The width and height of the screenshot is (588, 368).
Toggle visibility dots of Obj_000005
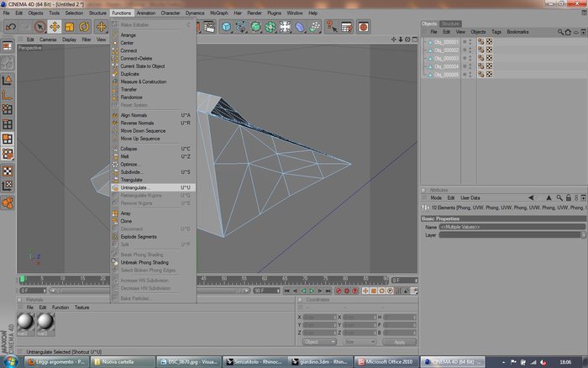pos(470,75)
